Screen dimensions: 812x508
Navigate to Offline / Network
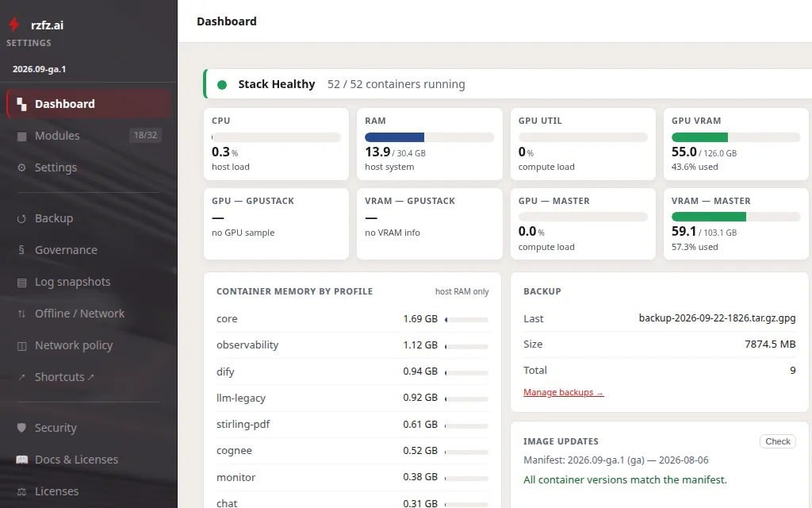point(89,314)
